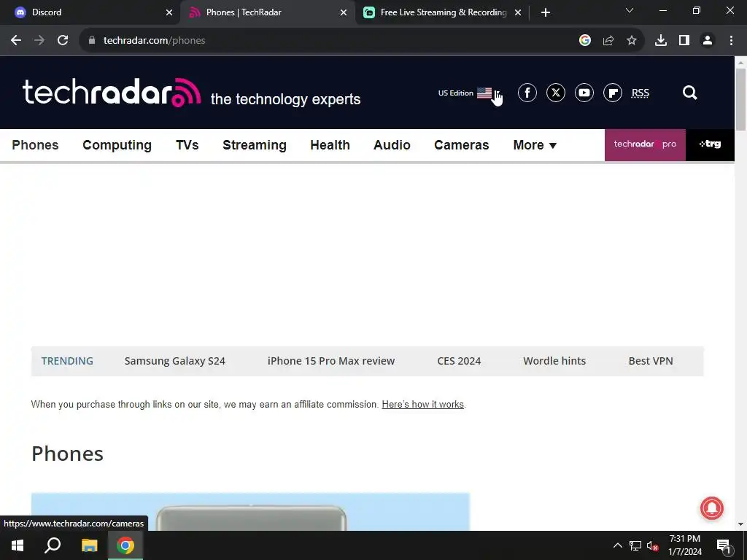This screenshot has width=747, height=560.
Task: Open Chrome three-dot menu
Action: point(731,41)
